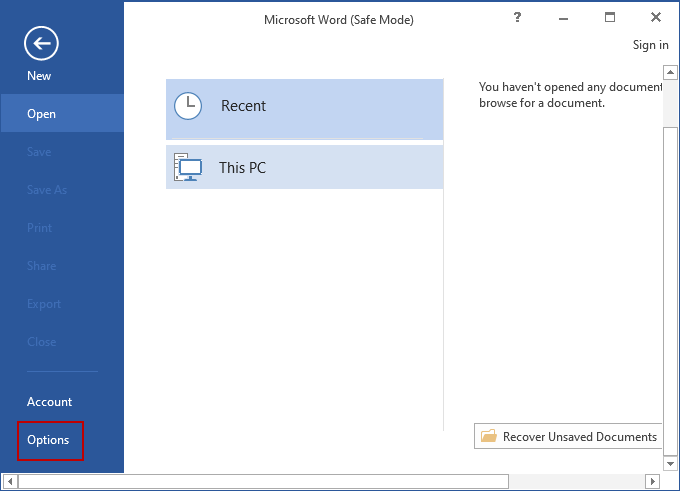The height and width of the screenshot is (491, 680).
Task: Select the dimmed Export entry
Action: (x=44, y=304)
